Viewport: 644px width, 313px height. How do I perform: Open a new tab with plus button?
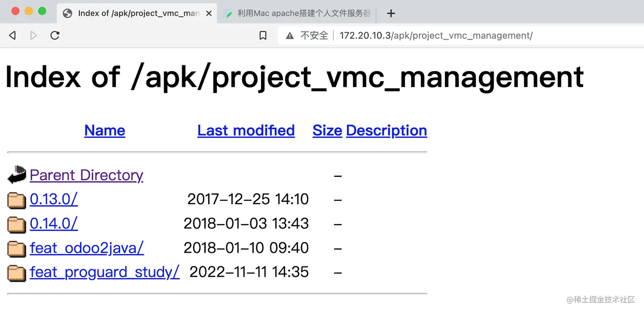[x=391, y=13]
